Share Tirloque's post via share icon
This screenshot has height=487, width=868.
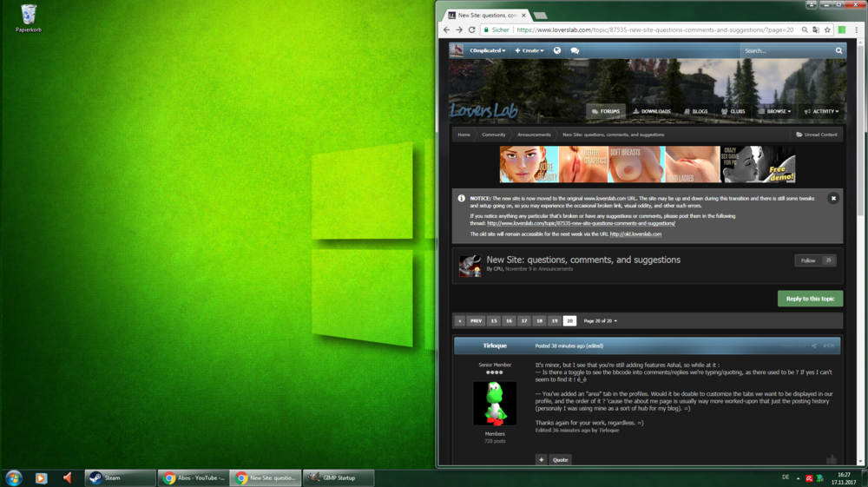[x=813, y=346]
